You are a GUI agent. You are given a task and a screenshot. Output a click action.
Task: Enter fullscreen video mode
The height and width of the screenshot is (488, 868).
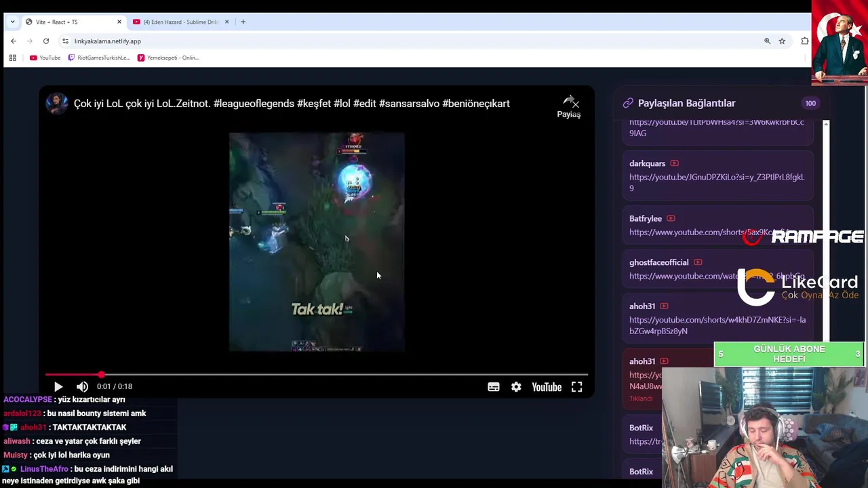(576, 387)
